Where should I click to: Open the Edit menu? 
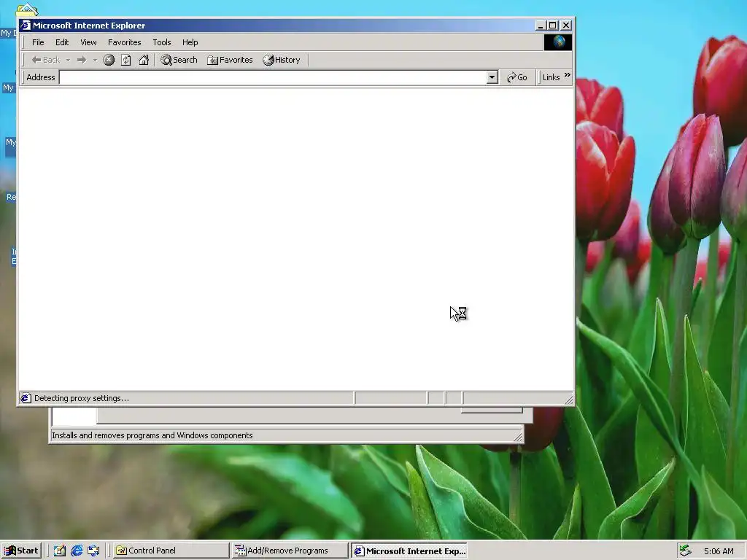62,42
